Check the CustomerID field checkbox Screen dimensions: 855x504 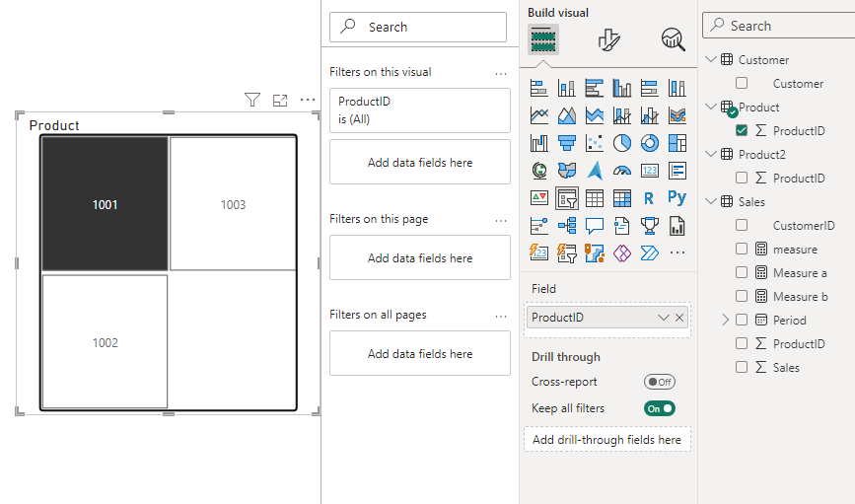[742, 225]
